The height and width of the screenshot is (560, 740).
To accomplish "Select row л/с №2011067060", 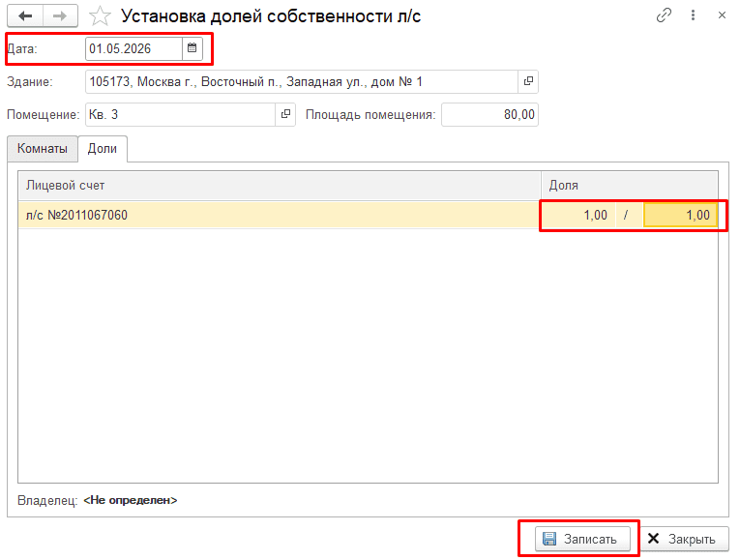I will click(x=280, y=215).
